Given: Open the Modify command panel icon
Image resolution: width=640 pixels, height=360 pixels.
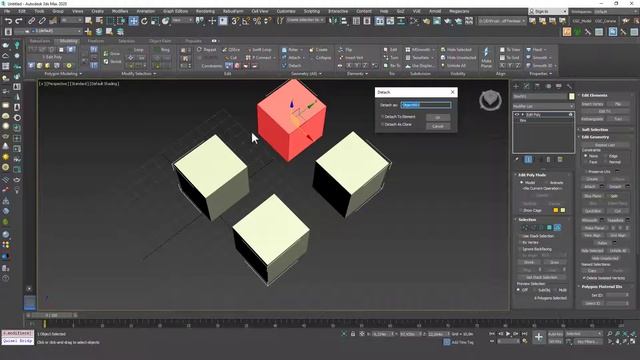Looking at the screenshot, I should [x=527, y=86].
